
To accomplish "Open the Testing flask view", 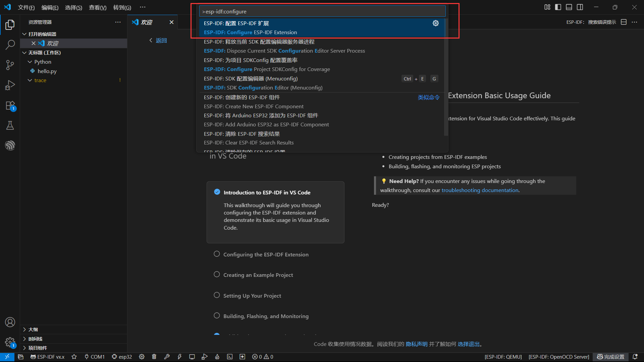I will click(x=10, y=125).
